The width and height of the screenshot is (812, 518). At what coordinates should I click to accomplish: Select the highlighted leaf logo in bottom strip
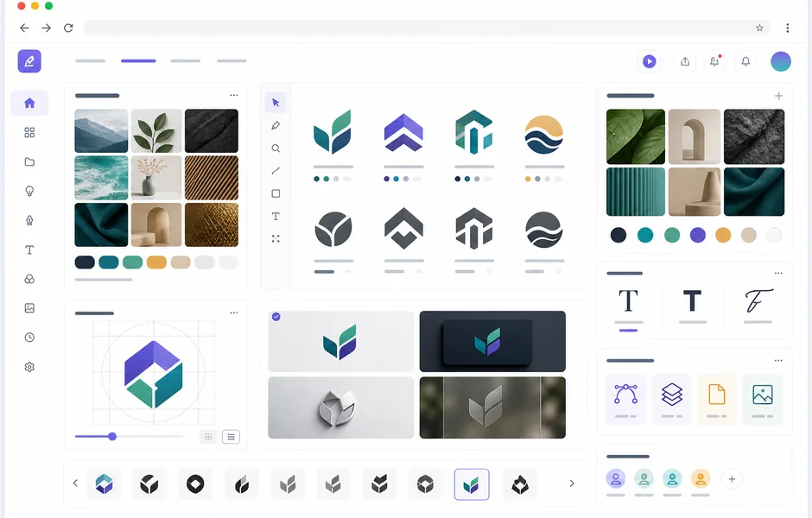tap(472, 484)
